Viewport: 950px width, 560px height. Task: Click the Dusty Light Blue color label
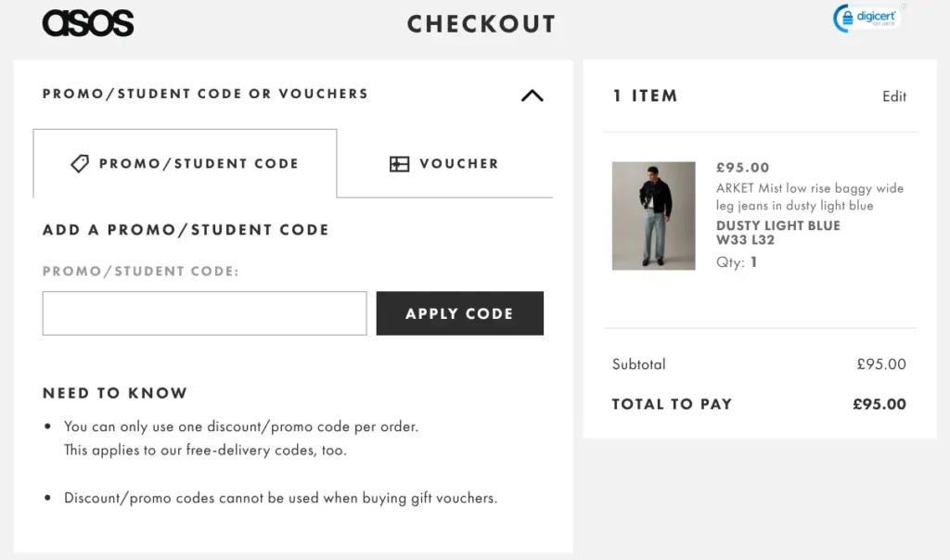point(777,225)
